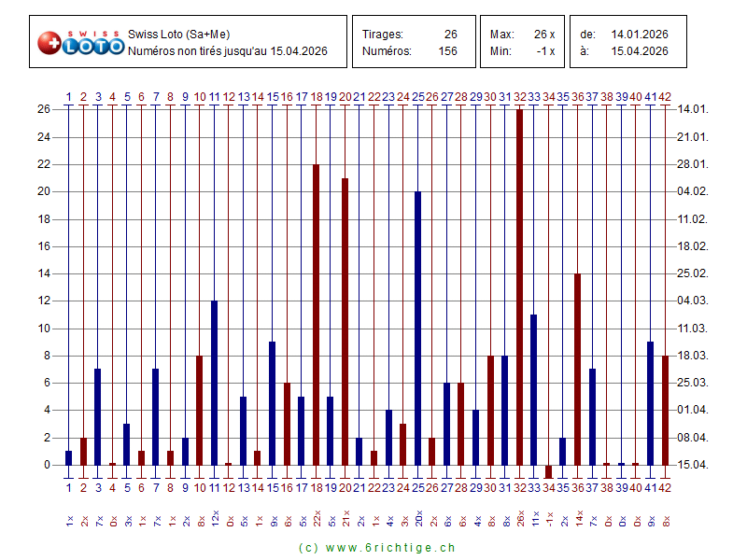This screenshot has width=747, height=560.
Task: Click the 26x count label under number 32
Action: 520,518
